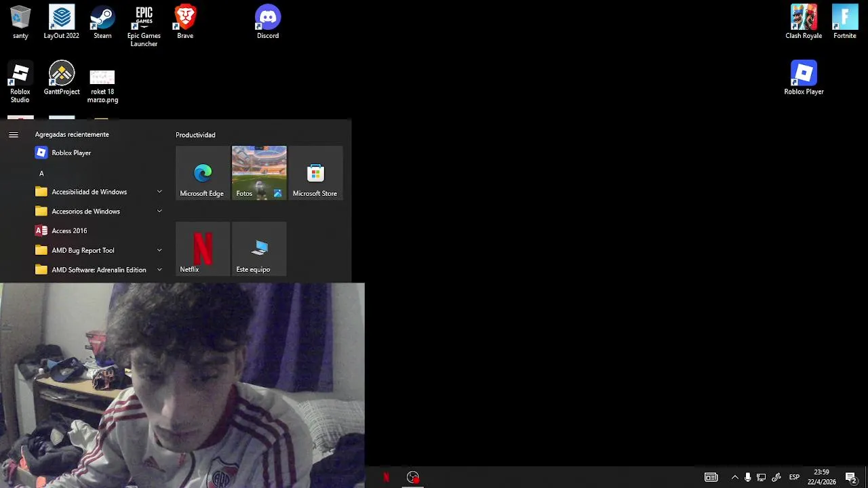Launch the Fortnite desktop shortcut
Viewport: 868px width, 488px height.
point(845,22)
